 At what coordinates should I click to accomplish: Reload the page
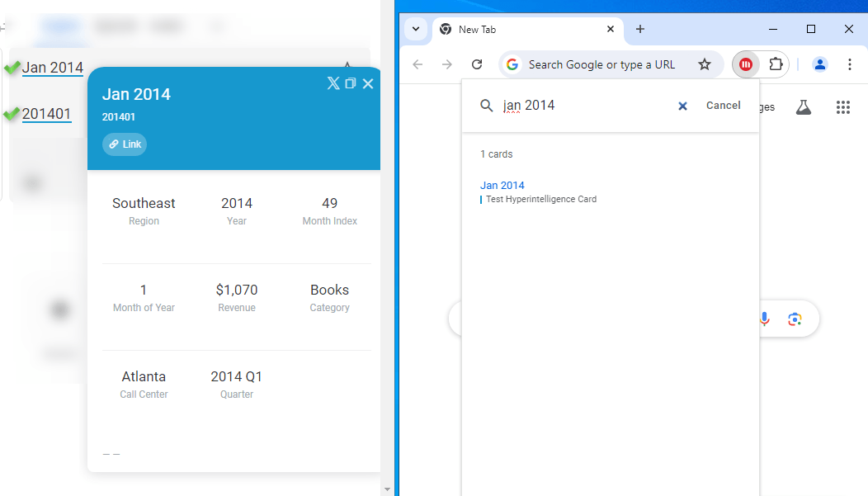pyautogui.click(x=477, y=64)
